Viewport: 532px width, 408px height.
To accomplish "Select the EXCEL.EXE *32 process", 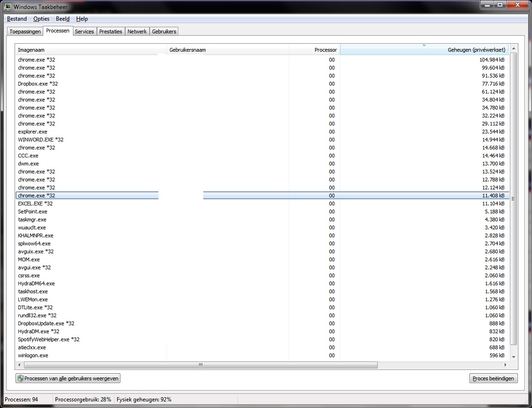I will click(262, 204).
